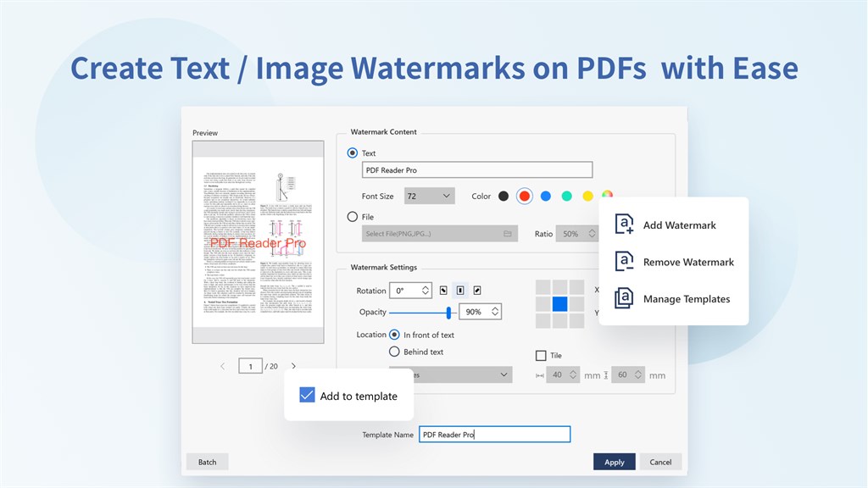Click the Select File path field
868x488 pixels.
click(x=440, y=234)
